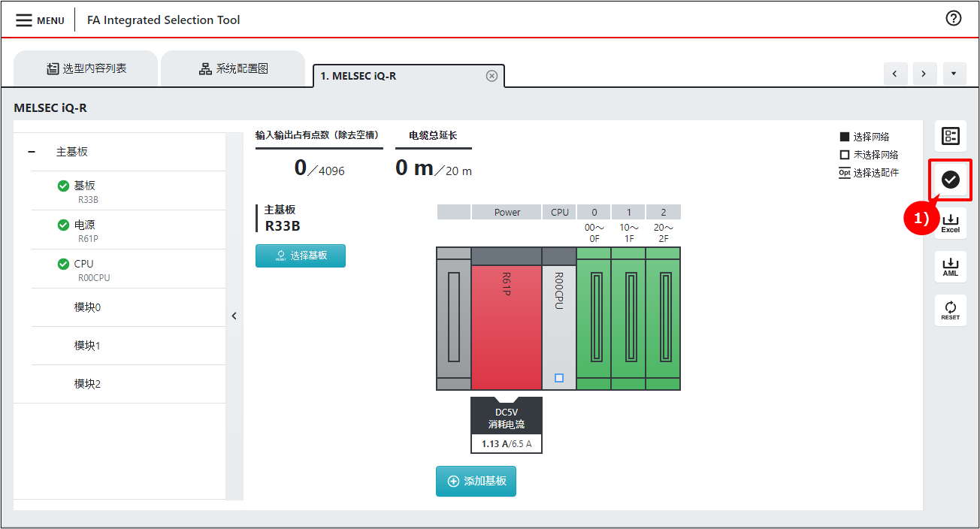
Task: Click the checkmark verify icon in right toolbar
Action: click(950, 180)
